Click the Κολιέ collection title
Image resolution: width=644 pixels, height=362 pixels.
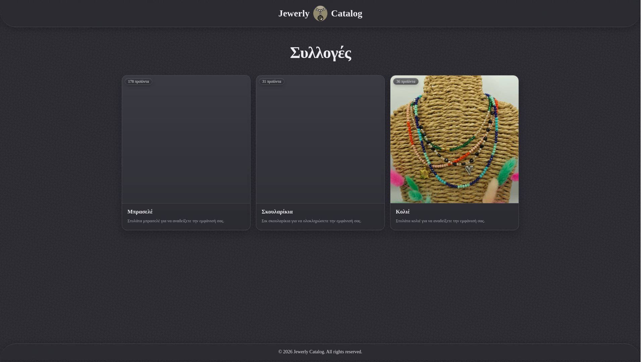click(x=402, y=212)
